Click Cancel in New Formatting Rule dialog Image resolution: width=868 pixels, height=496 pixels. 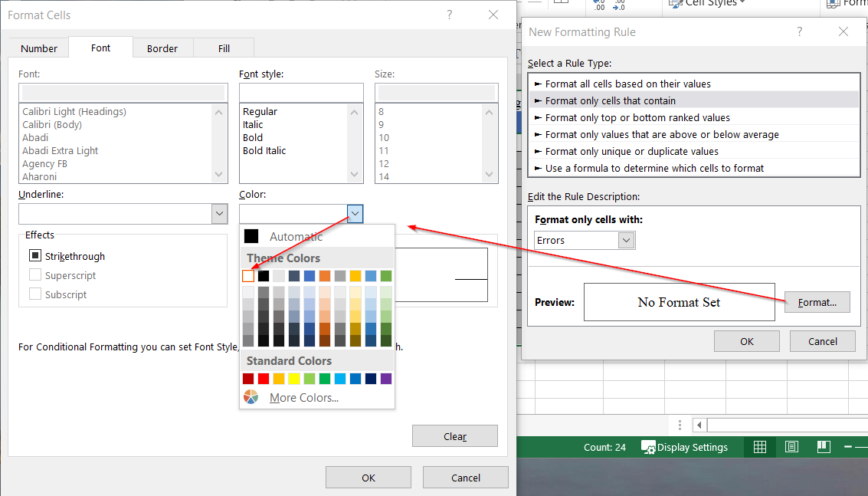coord(823,341)
